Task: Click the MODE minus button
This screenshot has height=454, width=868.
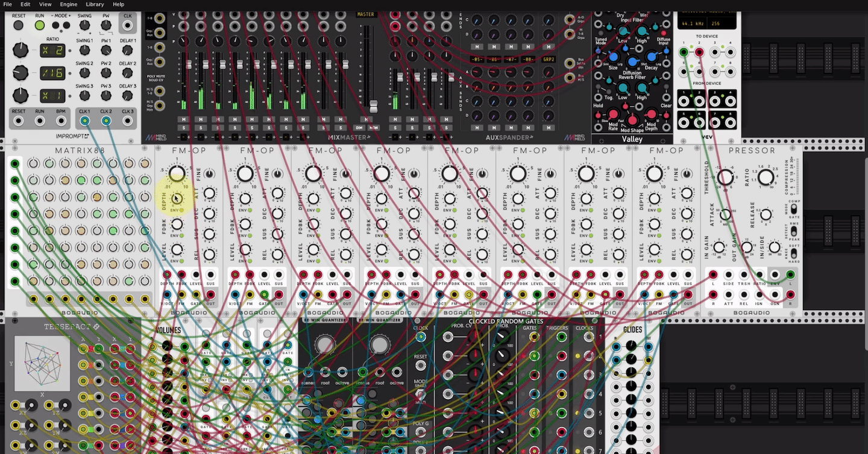Action: [x=55, y=25]
